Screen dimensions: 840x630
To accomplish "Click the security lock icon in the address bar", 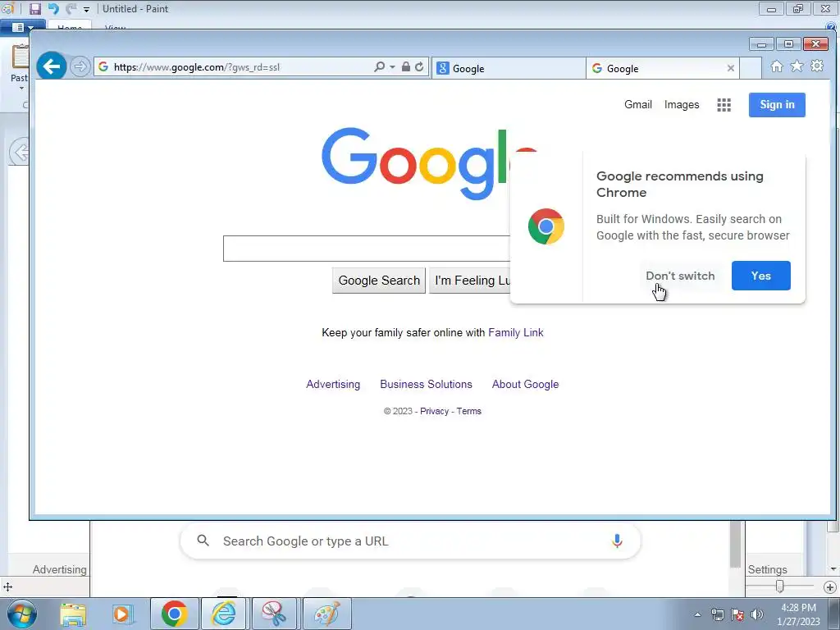I will [x=406, y=67].
